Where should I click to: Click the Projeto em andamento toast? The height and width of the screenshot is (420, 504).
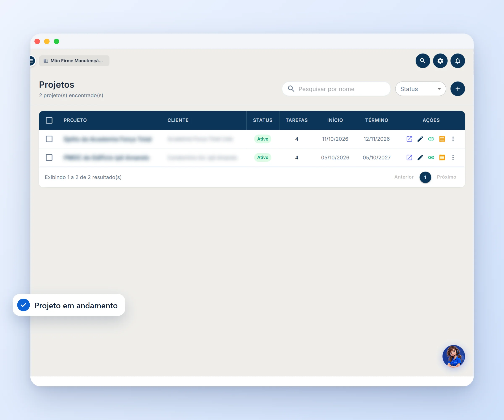pos(69,305)
